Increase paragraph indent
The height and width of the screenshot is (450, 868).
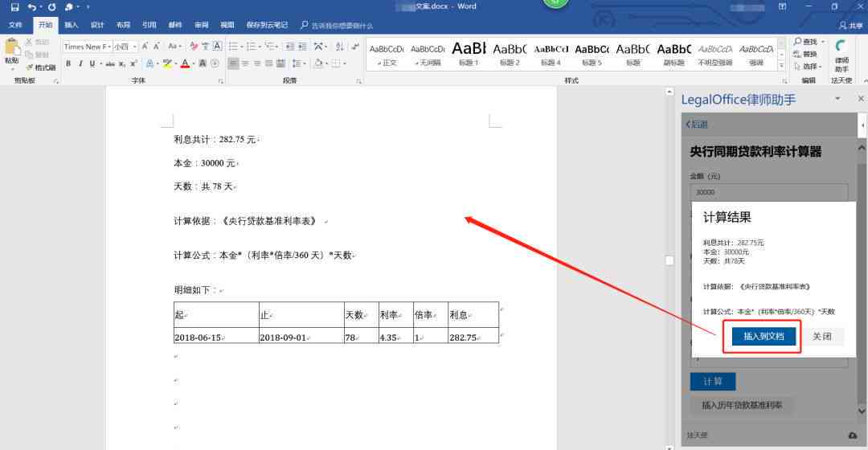[x=302, y=47]
